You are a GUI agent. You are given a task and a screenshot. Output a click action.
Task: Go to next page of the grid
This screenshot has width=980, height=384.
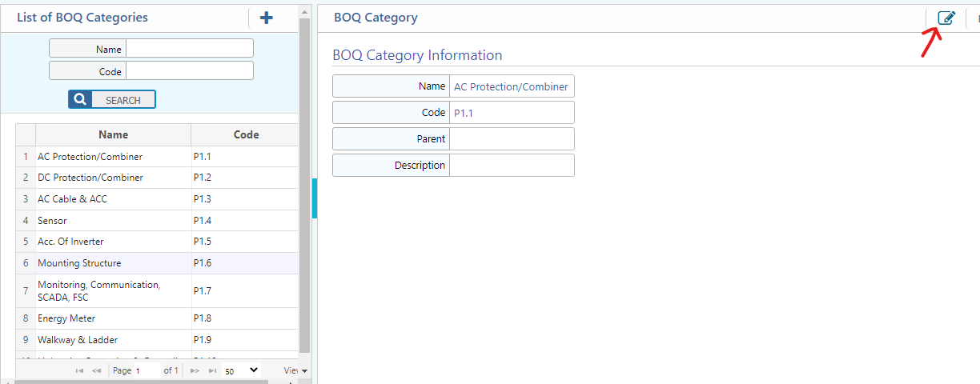(195, 370)
